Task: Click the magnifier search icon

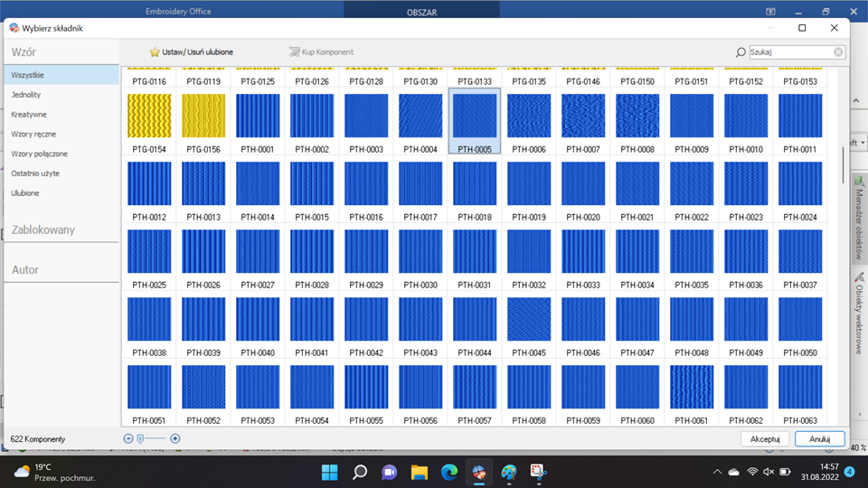Action: click(741, 52)
